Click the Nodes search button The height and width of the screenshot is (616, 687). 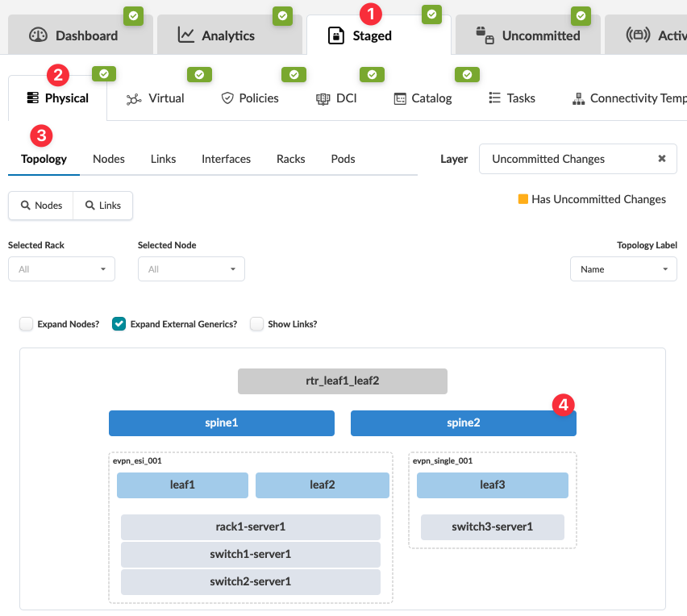[41, 205]
